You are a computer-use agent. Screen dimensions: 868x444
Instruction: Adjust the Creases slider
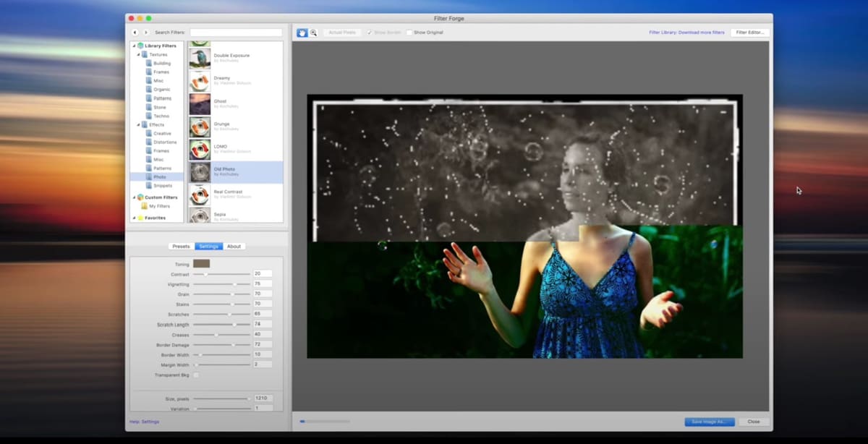221,335
